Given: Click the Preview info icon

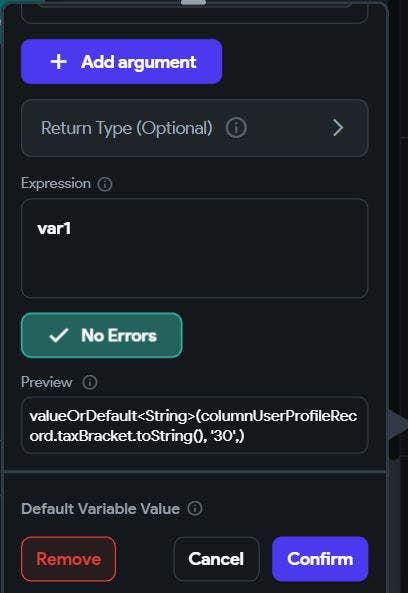Looking at the screenshot, I should pos(90,382).
